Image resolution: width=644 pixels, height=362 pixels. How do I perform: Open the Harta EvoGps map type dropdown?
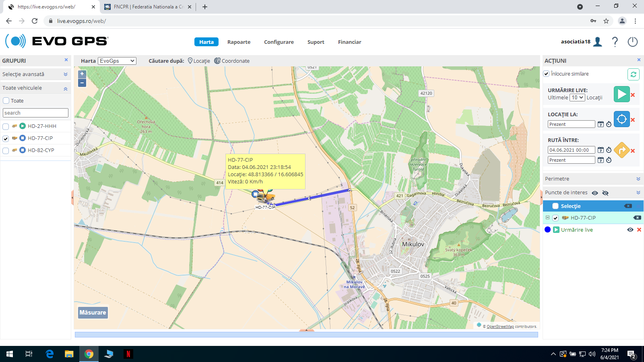click(x=117, y=61)
